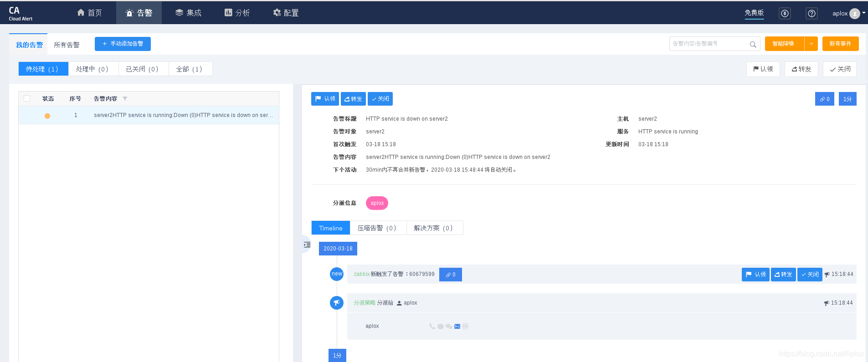Click the top-right 认领 claim button
The width and height of the screenshot is (868, 362).
point(763,69)
